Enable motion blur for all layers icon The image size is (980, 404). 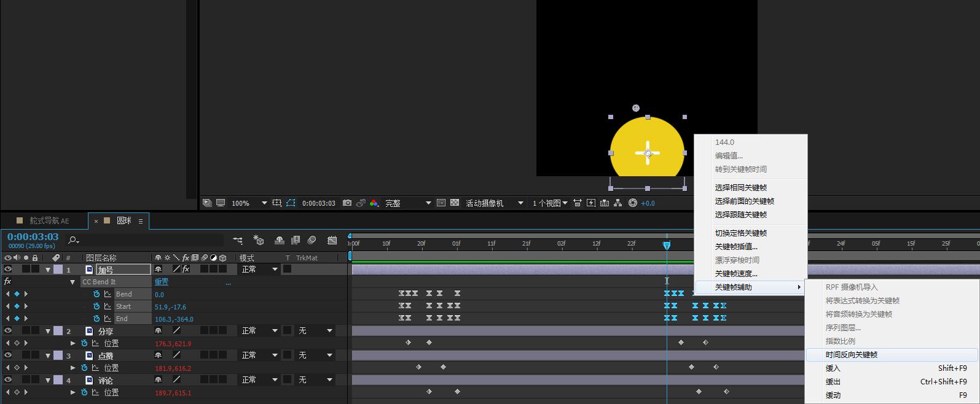pyautogui.click(x=312, y=240)
